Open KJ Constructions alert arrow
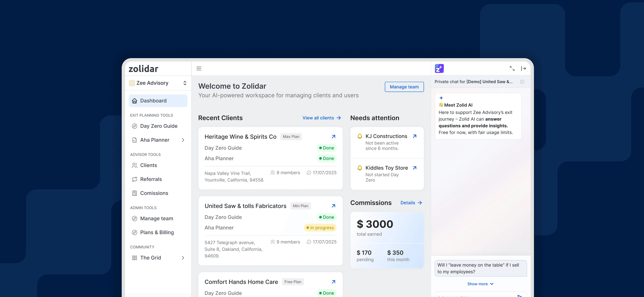Screen dimensions: 644x297 click(x=414, y=136)
